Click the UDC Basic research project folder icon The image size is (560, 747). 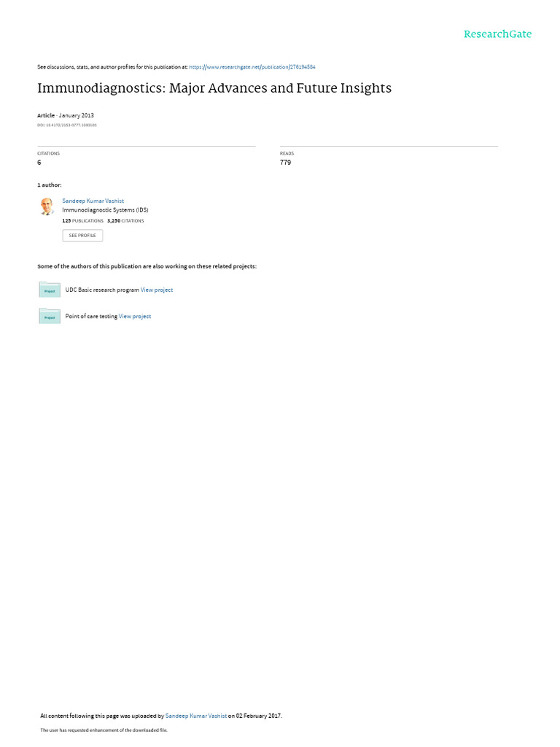tap(50, 290)
